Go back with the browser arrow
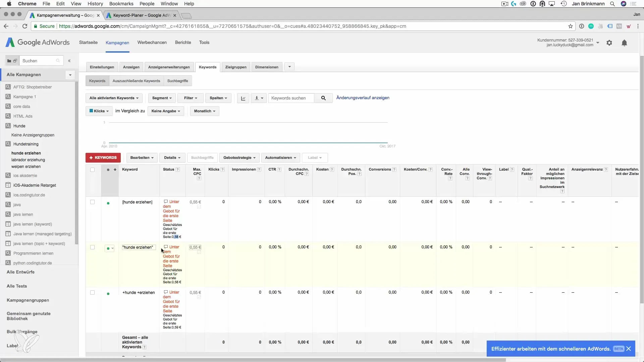The image size is (644, 362). pyautogui.click(x=6, y=26)
